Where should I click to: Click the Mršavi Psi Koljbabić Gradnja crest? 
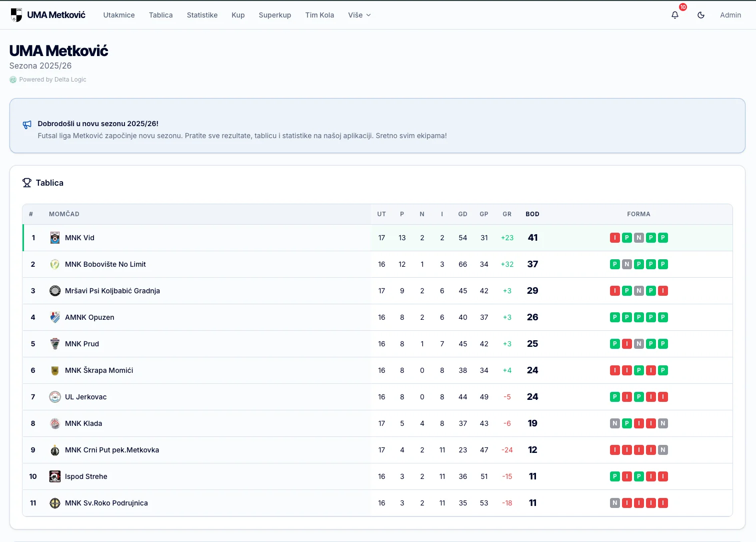[x=55, y=291]
